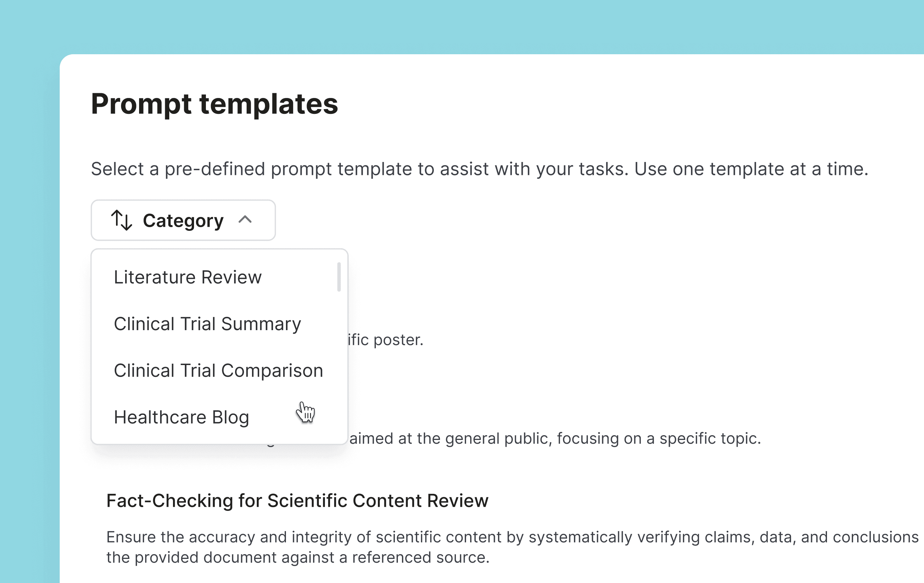
Task: Pick the Clinical Trial Comparison option
Action: tap(218, 371)
